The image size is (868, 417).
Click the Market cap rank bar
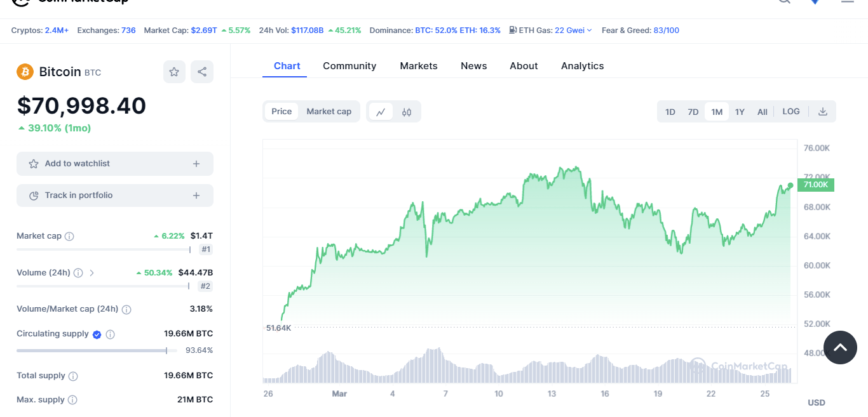104,249
